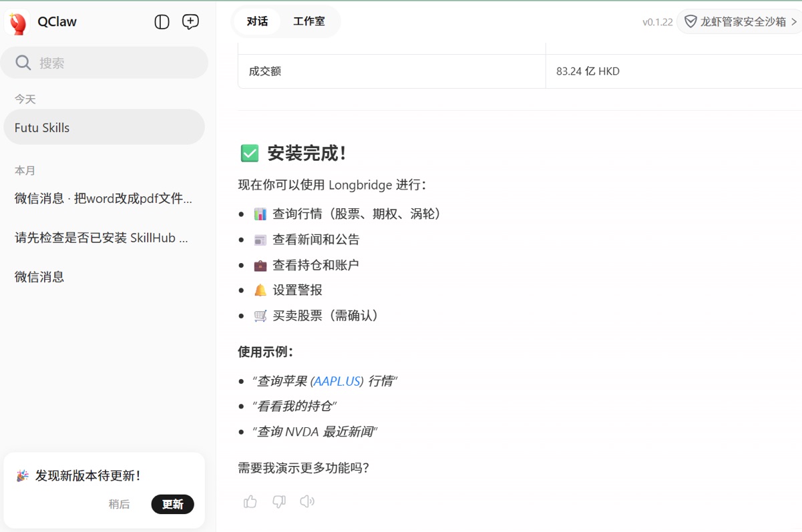Play response aloud with speaker icon

tap(307, 501)
